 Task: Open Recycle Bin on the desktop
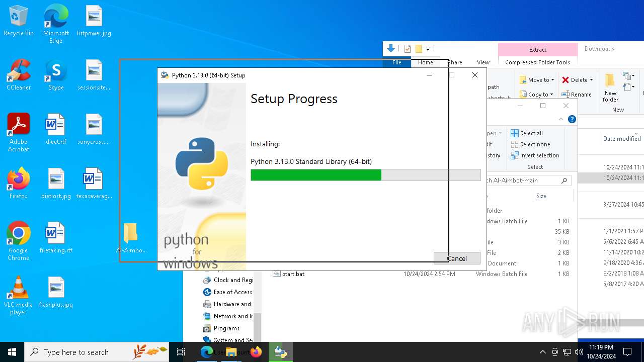click(x=19, y=21)
